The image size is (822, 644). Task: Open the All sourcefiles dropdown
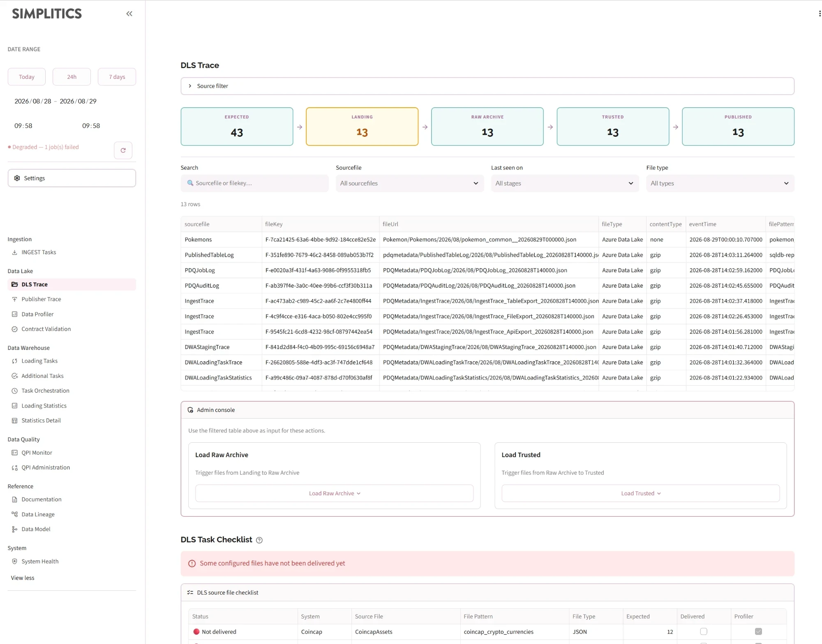pos(410,183)
